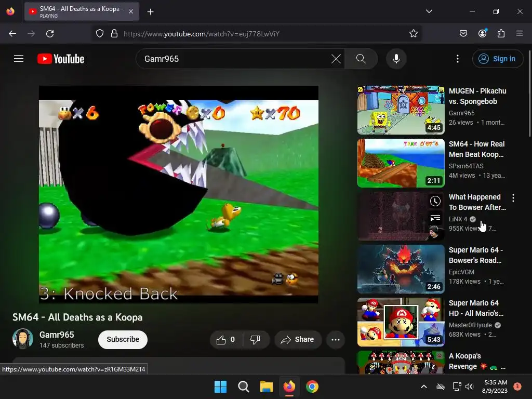Viewport: 532px width, 399px height.
Task: Save page to Pocket
Action: point(463,34)
